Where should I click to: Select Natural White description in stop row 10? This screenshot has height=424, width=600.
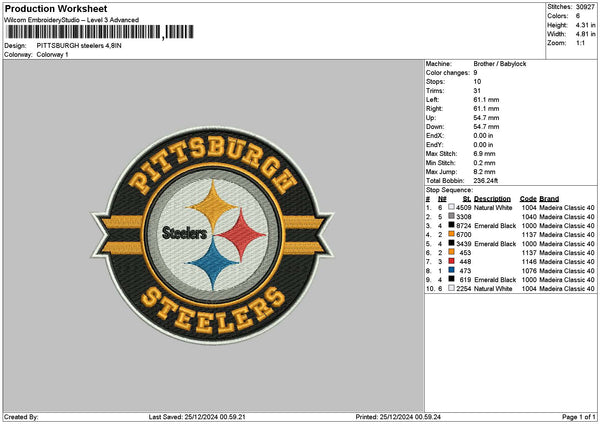coord(493,289)
